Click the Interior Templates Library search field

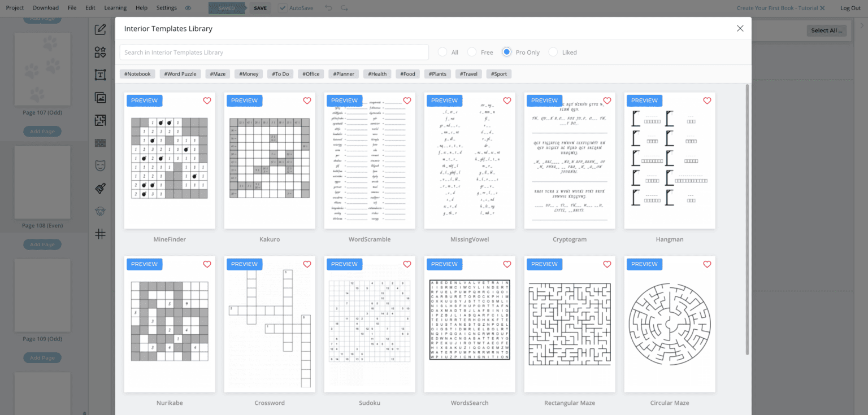pos(274,53)
